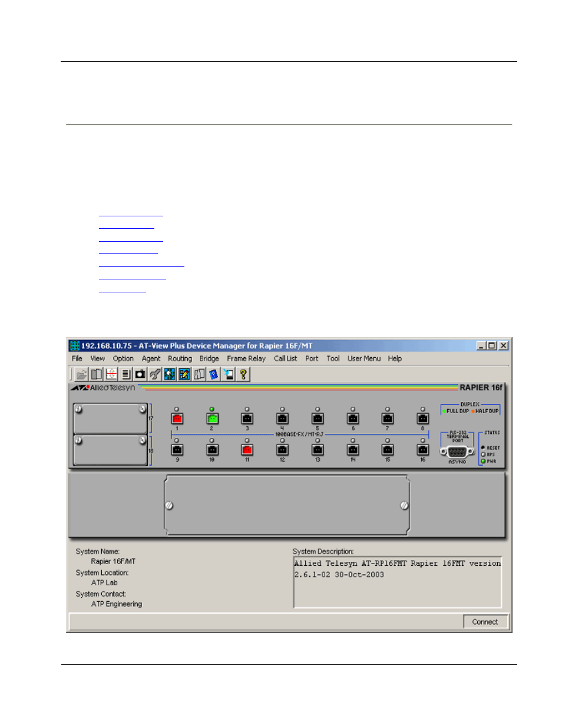Maximize the Device Manager window
Screen dimensions: 562x728
click(x=491, y=346)
